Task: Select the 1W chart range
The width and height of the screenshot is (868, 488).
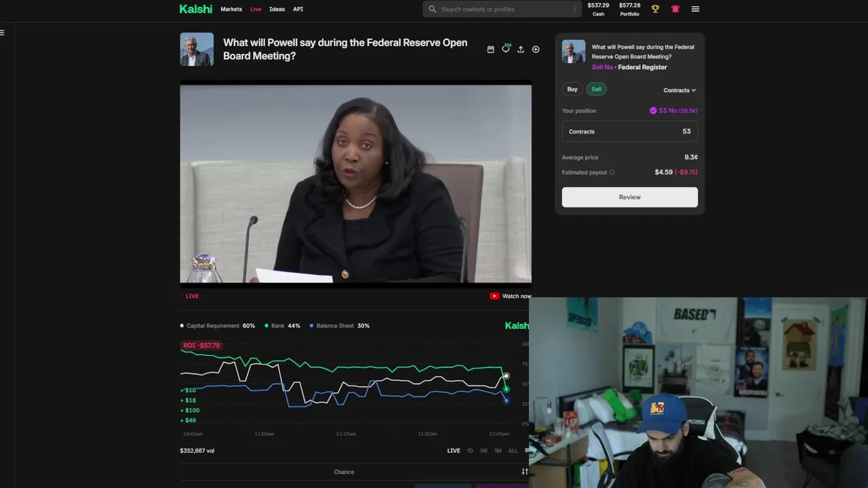Action: (484, 451)
